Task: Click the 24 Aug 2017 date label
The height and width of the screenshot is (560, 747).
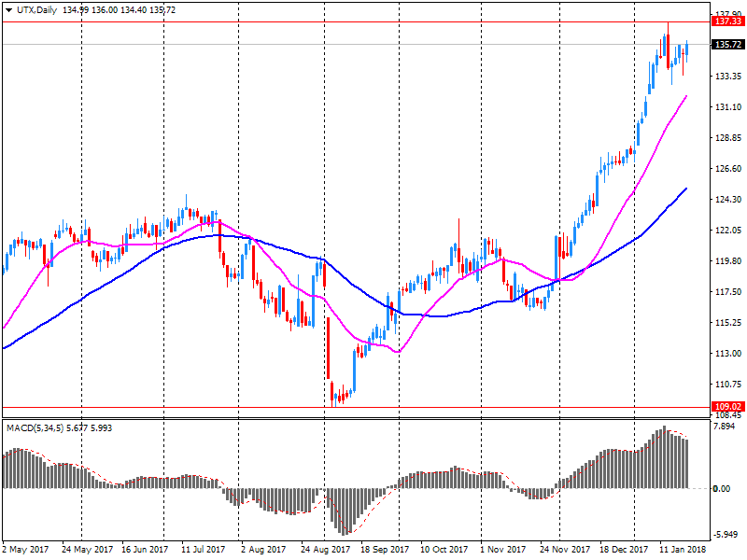Action: [x=324, y=550]
